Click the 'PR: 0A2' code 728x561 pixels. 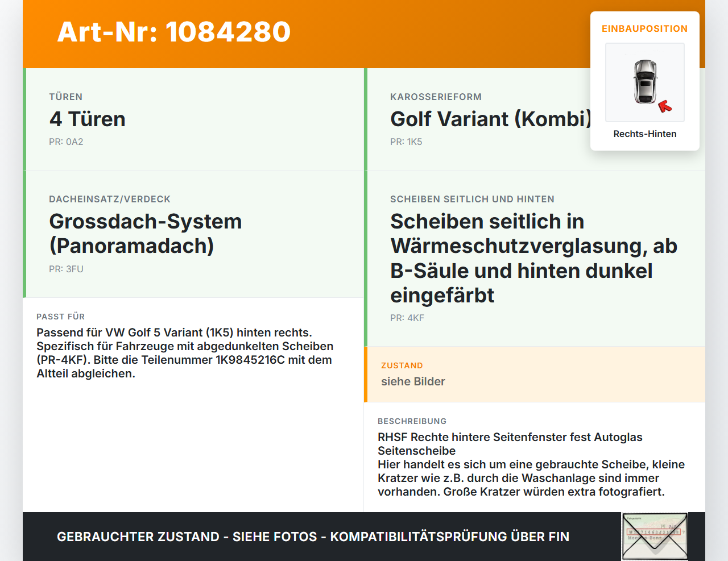(66, 142)
